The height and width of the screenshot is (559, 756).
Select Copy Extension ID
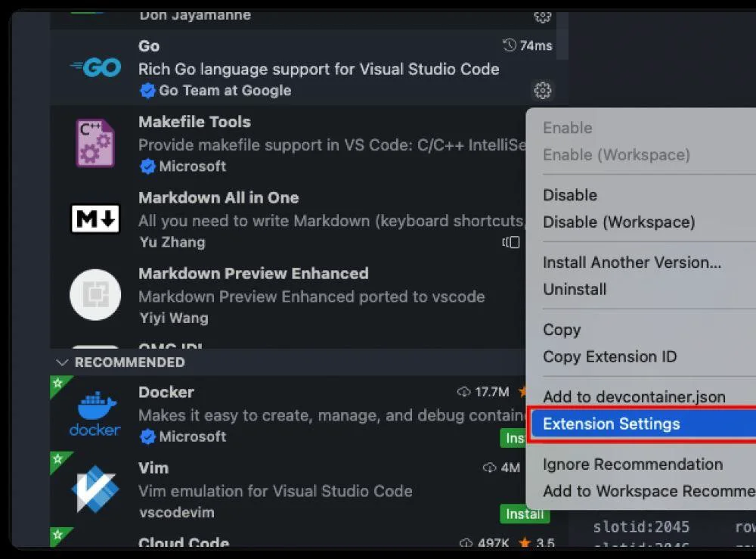(609, 357)
